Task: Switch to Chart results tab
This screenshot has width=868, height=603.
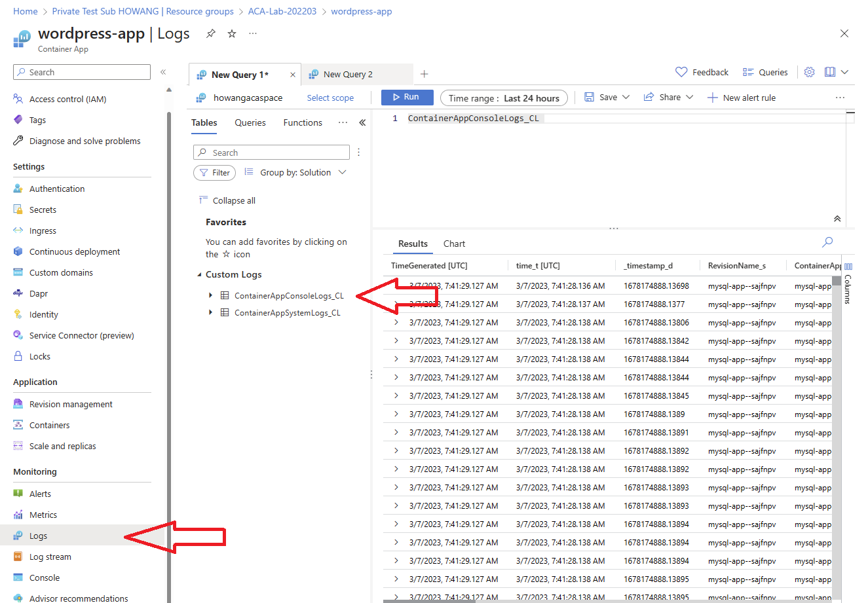Action: point(454,244)
